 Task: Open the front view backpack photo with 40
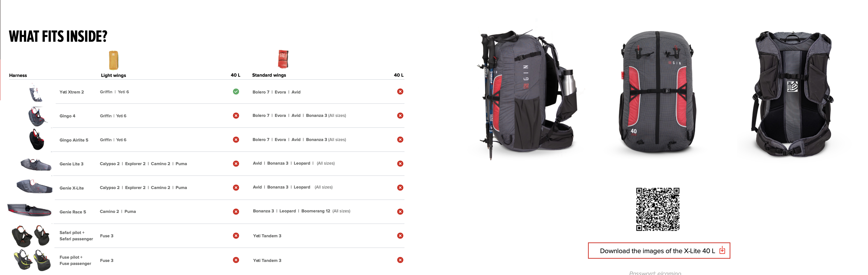[657, 91]
